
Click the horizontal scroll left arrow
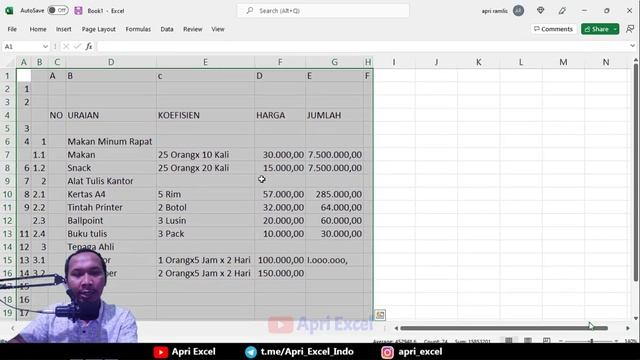[x=396, y=328]
